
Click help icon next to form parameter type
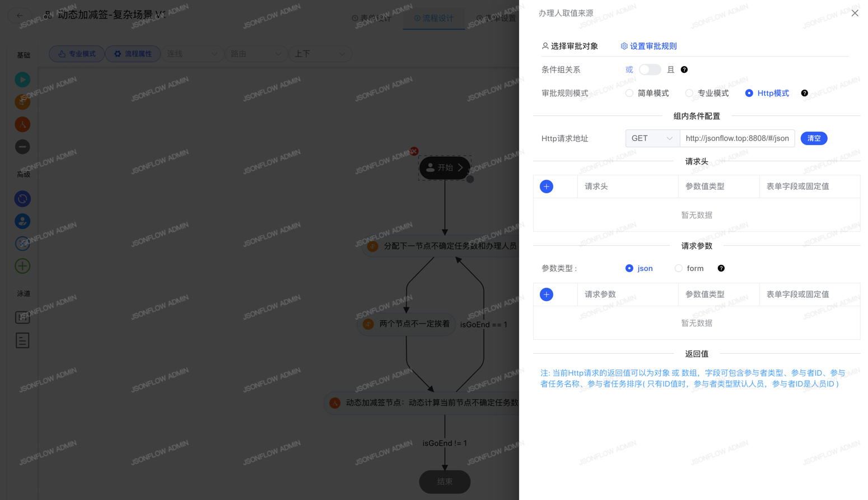point(721,268)
